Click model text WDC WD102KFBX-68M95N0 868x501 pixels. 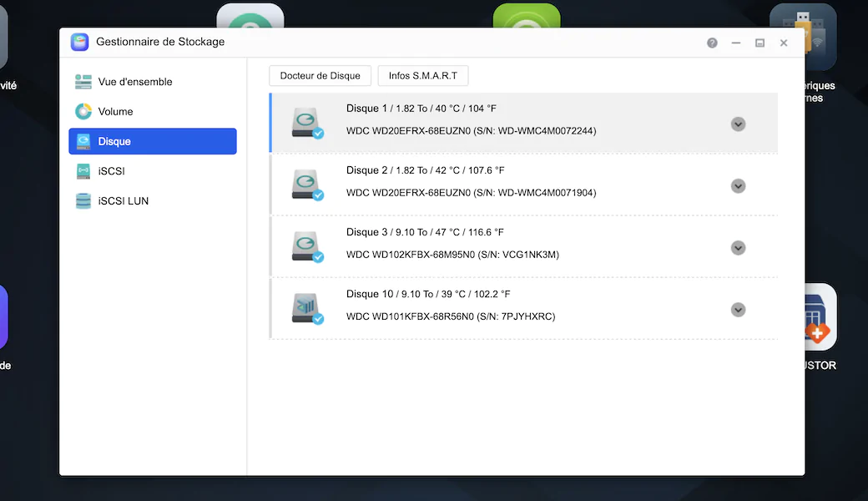(x=410, y=256)
